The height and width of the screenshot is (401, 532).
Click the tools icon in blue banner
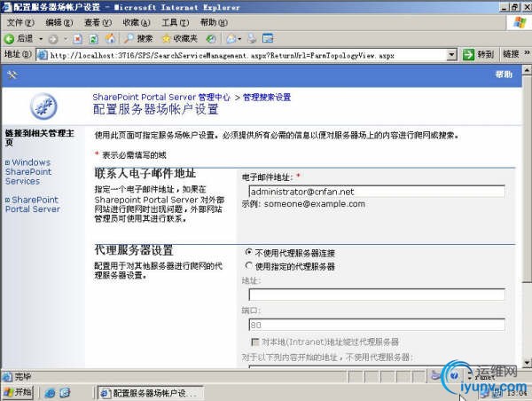coord(12,75)
